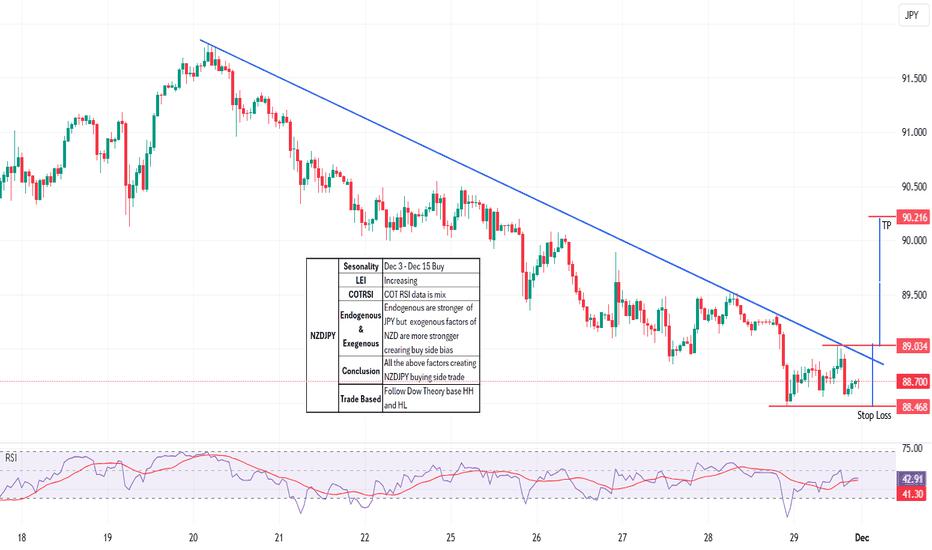Click date label 22 on the time axis

click(365, 538)
